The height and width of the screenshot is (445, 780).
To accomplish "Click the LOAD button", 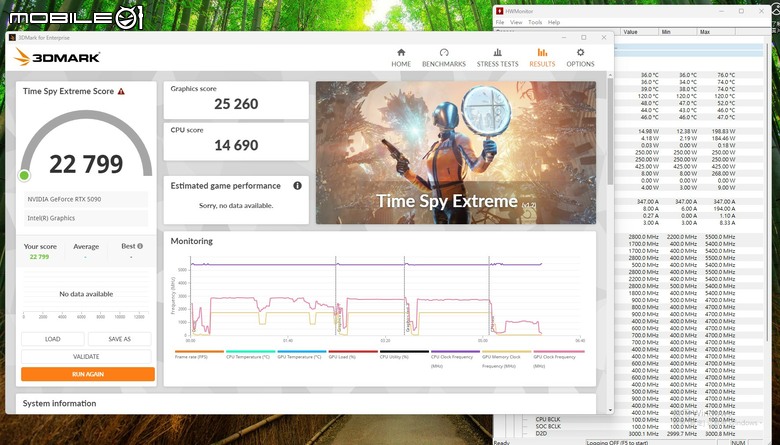I will 53,339.
